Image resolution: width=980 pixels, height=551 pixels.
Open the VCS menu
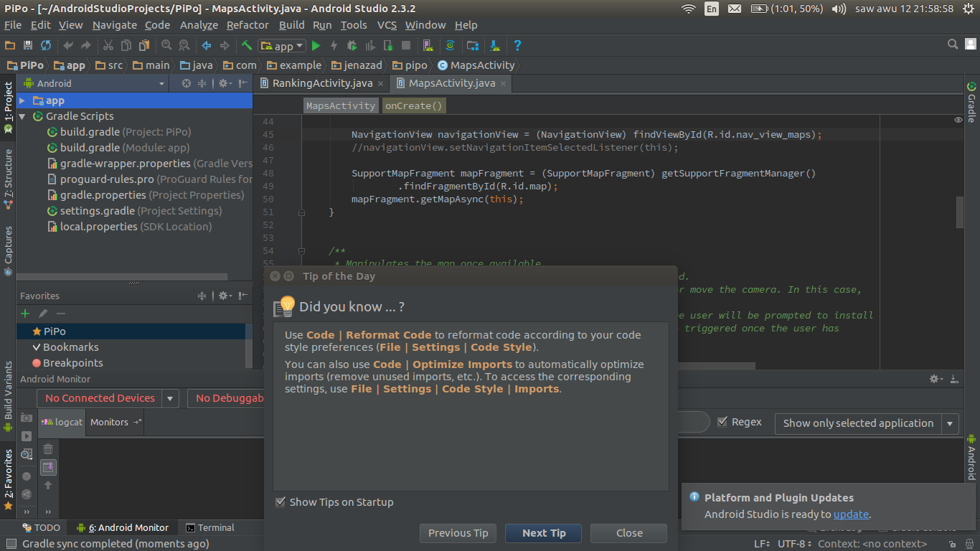(387, 25)
